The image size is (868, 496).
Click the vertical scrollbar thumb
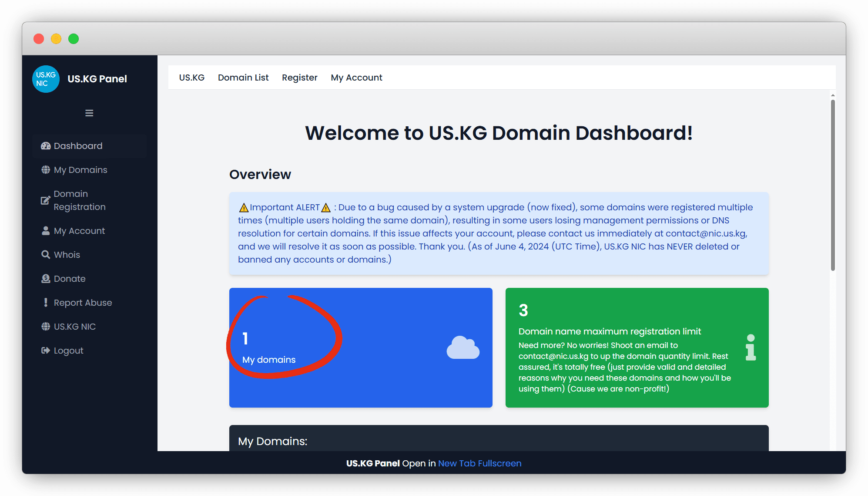pyautogui.click(x=833, y=185)
